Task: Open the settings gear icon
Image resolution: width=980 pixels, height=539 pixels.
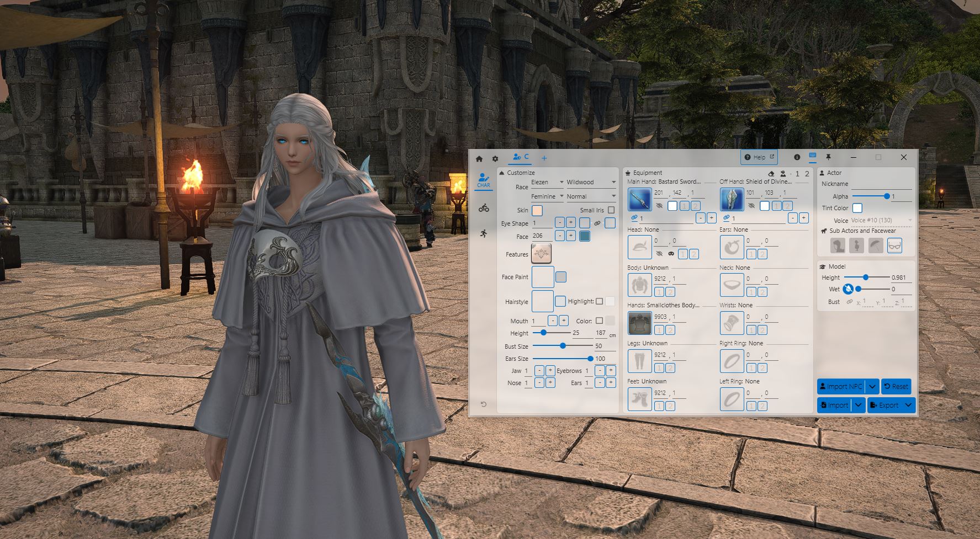Action: click(x=495, y=158)
